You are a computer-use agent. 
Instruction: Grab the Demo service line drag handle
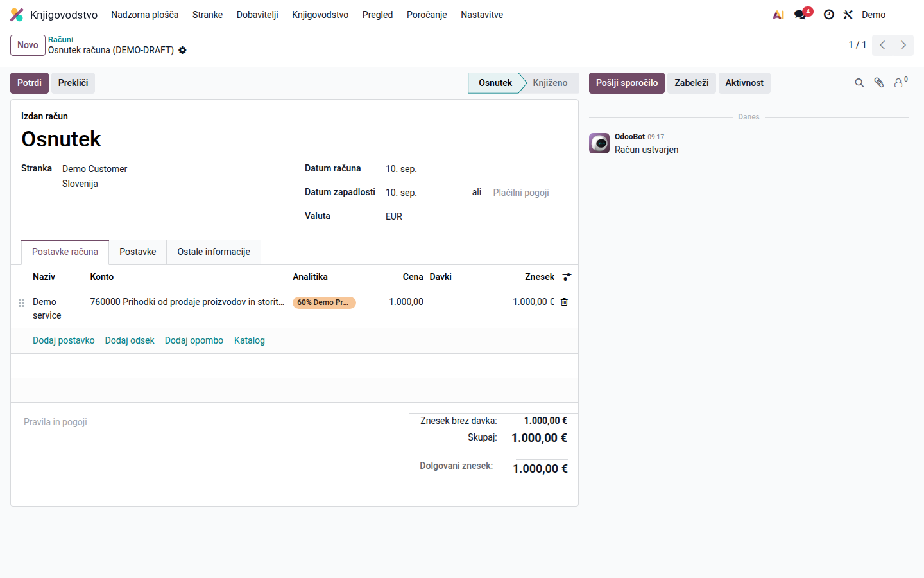21,302
